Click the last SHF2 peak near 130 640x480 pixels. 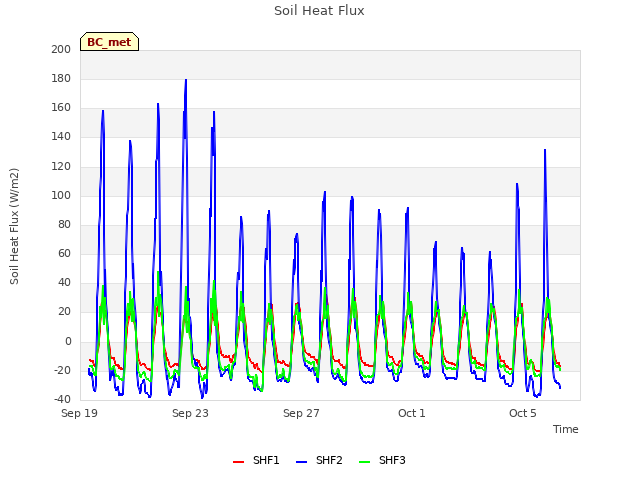coord(545,150)
